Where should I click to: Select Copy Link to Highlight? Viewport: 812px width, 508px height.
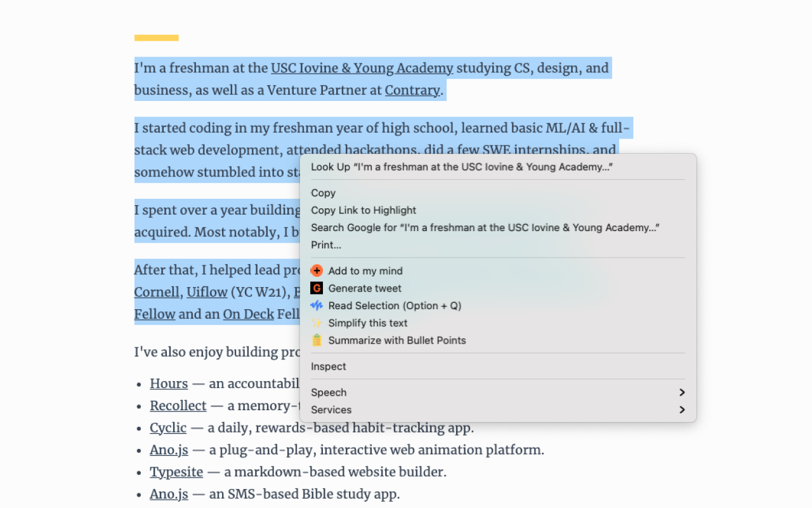[x=363, y=210]
